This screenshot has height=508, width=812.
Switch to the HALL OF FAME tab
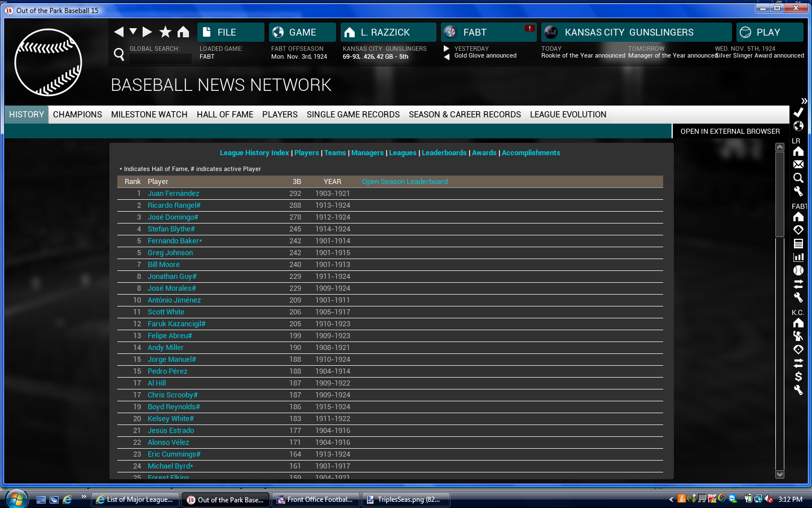coord(225,115)
